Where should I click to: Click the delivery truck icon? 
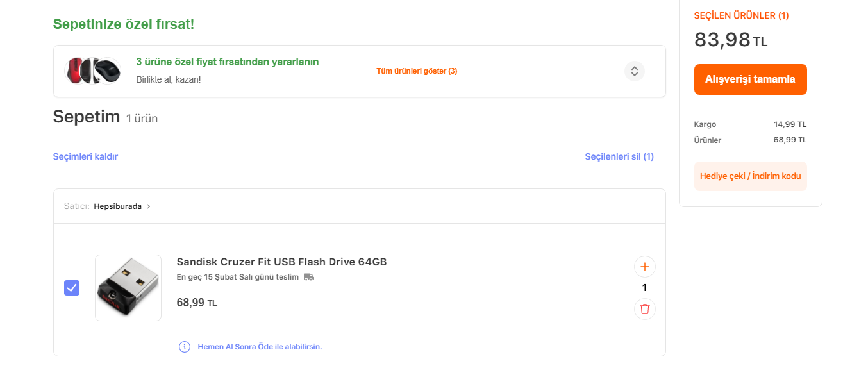click(x=309, y=277)
